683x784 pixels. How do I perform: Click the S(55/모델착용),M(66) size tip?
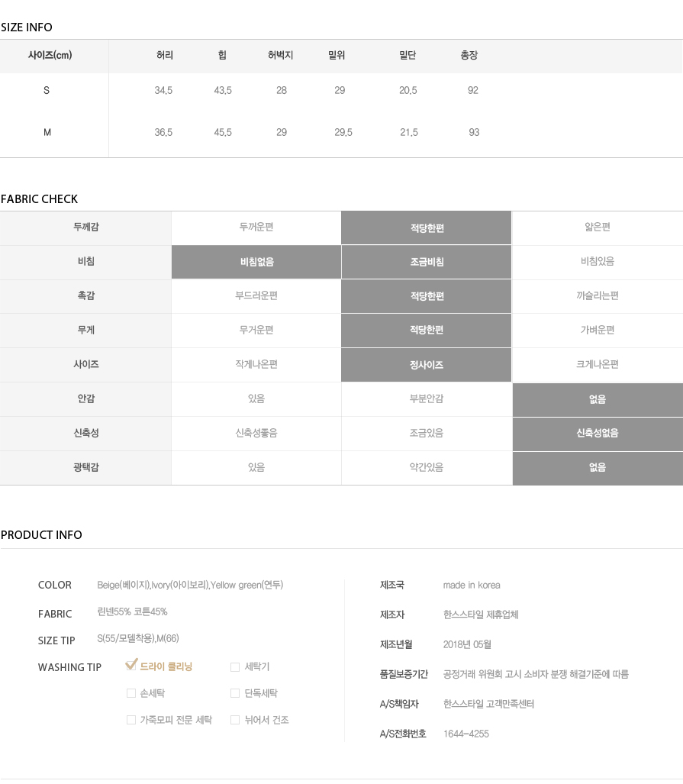[x=138, y=638]
